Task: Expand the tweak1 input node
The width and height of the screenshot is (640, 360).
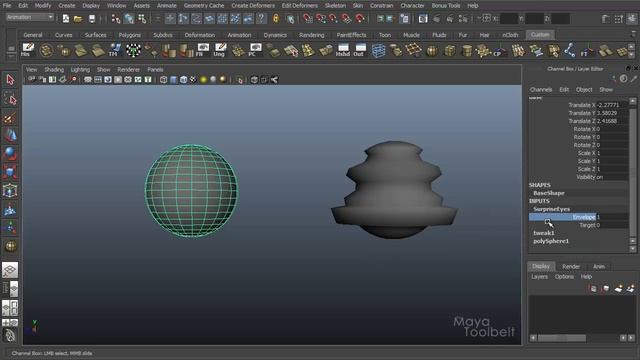Action: 544,233
